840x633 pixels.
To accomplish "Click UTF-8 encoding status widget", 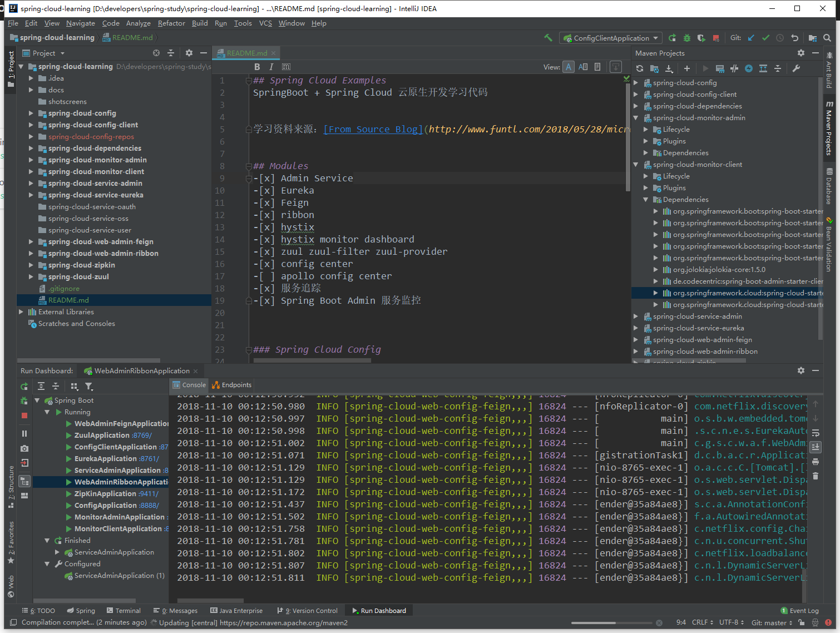I will point(732,622).
